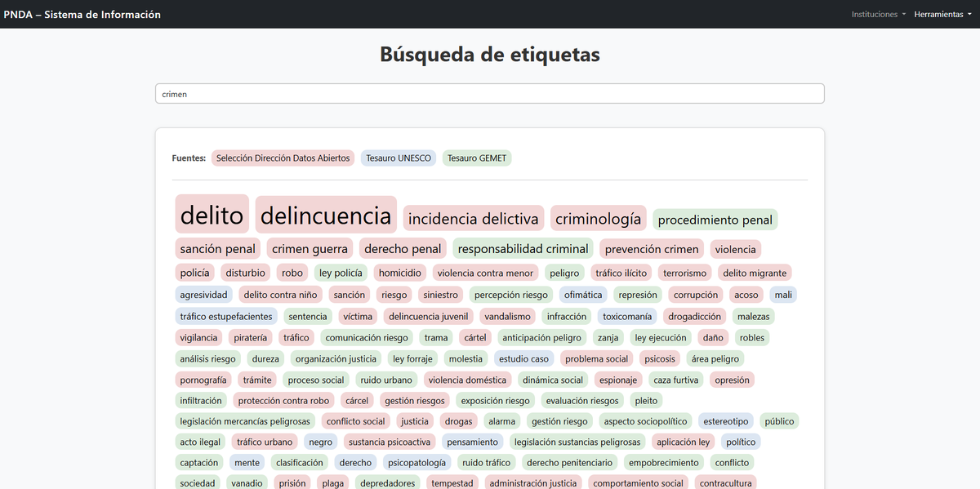Click the 'caza furtiva' tag
This screenshot has height=489, width=980.
point(676,380)
